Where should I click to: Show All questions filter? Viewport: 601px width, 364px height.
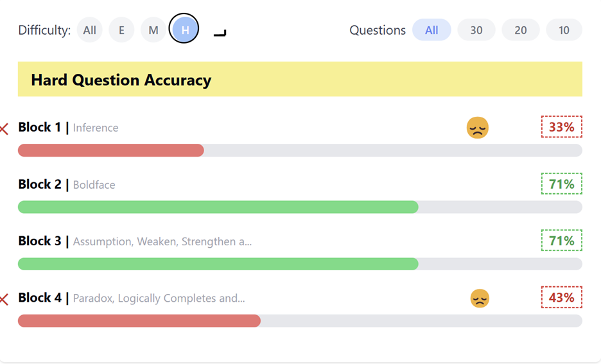431,30
